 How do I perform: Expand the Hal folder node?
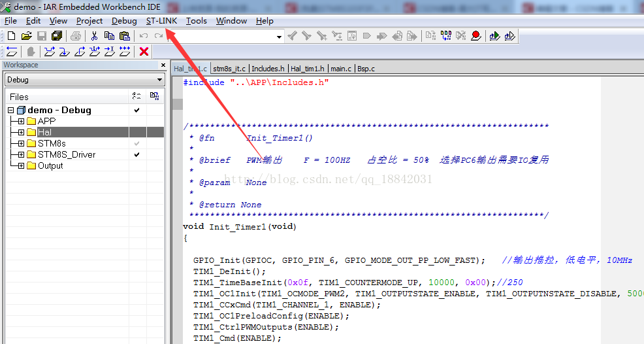[21, 132]
